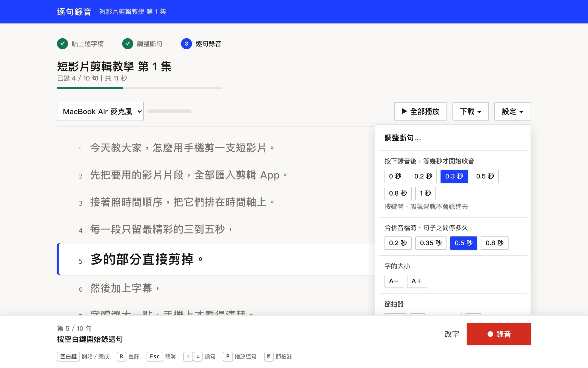
Task: Select the highlighted 0.5 秒 sentence pause
Action: (x=464, y=243)
